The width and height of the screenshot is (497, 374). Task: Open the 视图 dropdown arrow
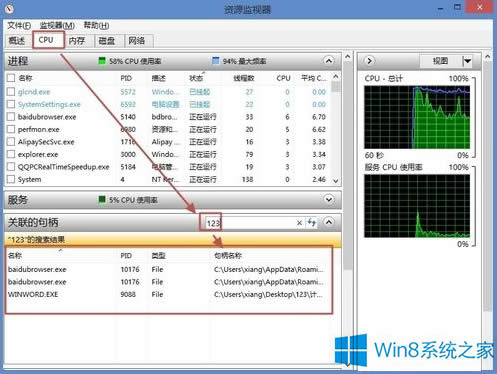click(467, 61)
